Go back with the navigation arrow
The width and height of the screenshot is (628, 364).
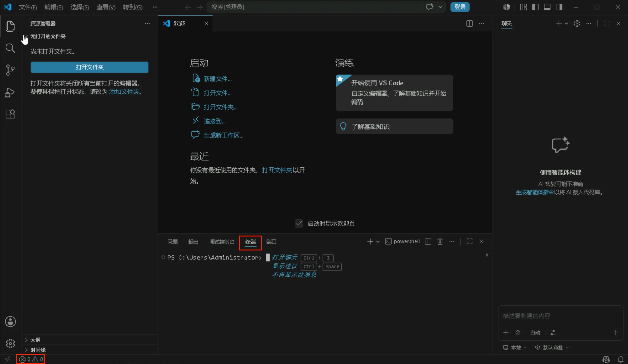(x=188, y=7)
